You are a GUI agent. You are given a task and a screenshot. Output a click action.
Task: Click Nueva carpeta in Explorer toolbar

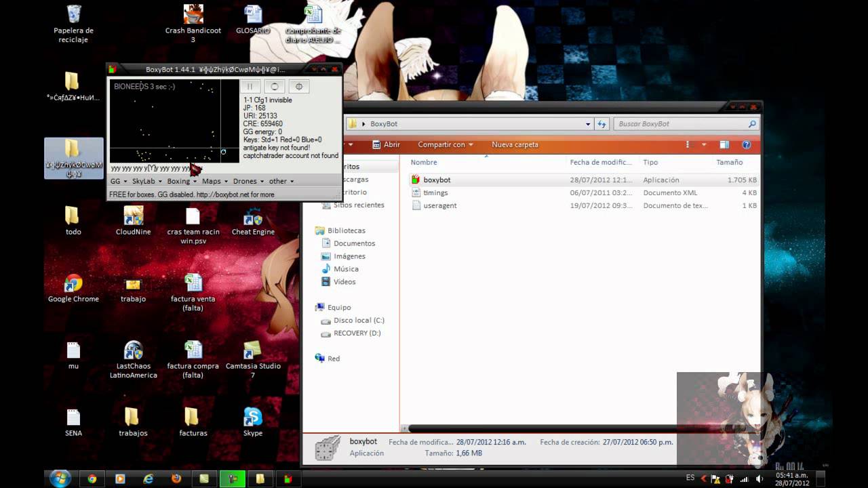coord(515,144)
